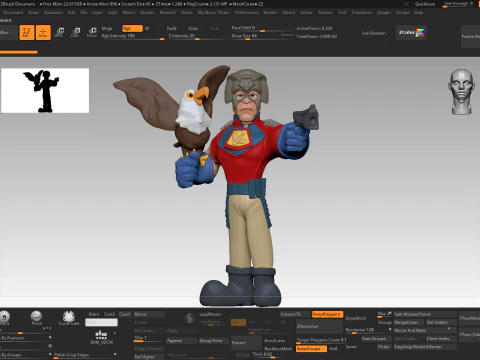
Task: Open the Zplugin menu
Action: (384, 12)
